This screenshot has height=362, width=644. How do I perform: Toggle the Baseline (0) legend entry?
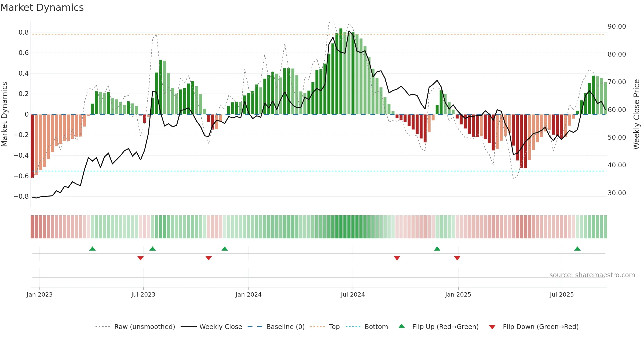[276, 327]
